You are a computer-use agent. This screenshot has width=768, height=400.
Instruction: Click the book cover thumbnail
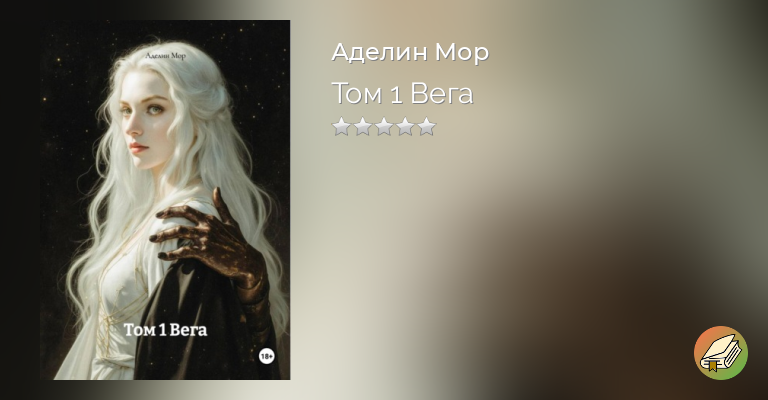pos(165,200)
